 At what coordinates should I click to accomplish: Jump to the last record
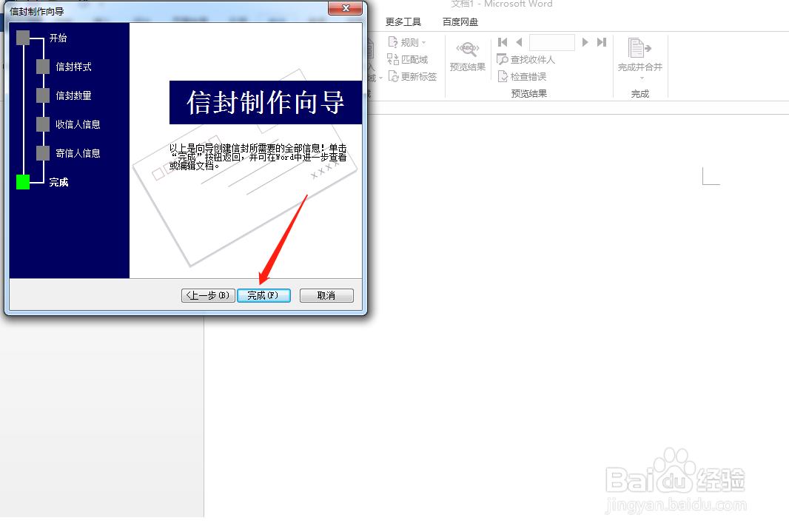pos(601,42)
